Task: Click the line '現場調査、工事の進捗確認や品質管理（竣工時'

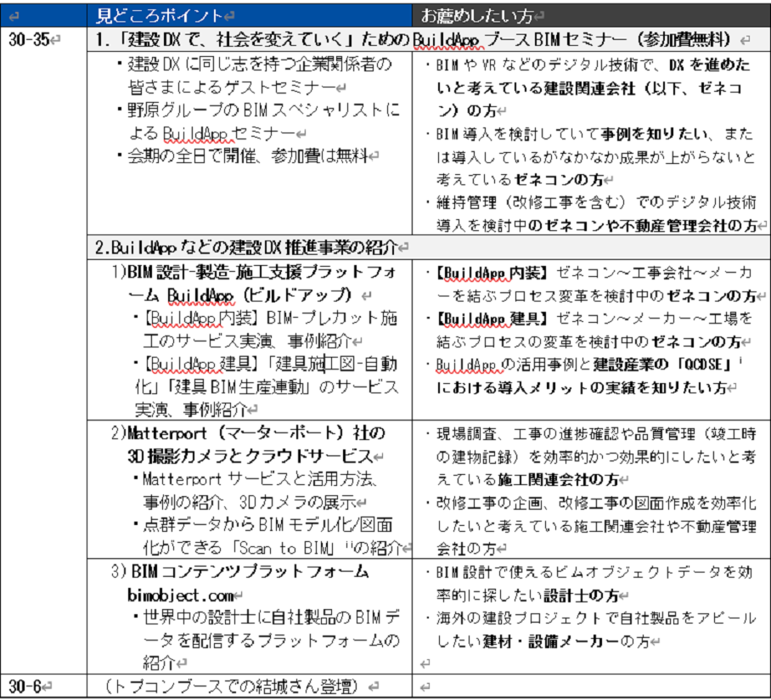Action: 596,434
